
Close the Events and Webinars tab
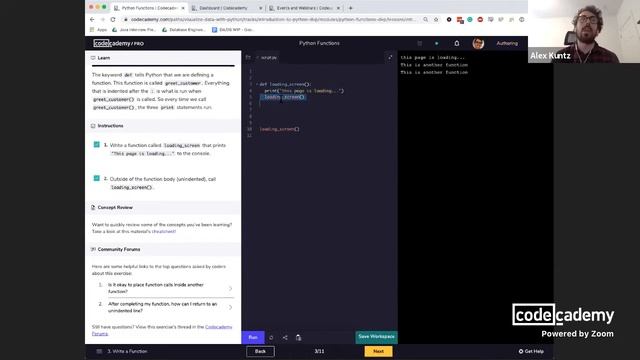pyautogui.click(x=338, y=8)
